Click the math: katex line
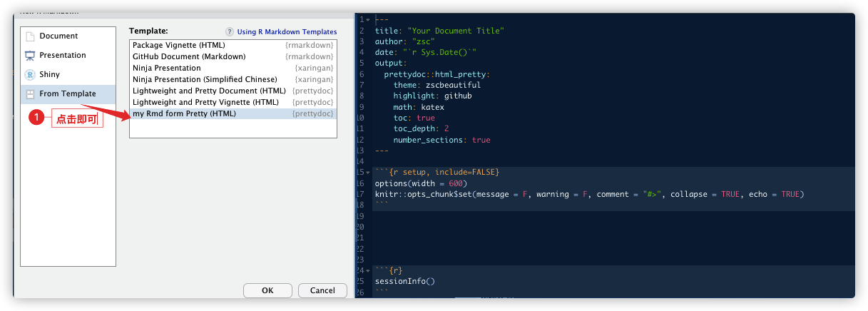The image size is (868, 311). pyautogui.click(x=418, y=107)
